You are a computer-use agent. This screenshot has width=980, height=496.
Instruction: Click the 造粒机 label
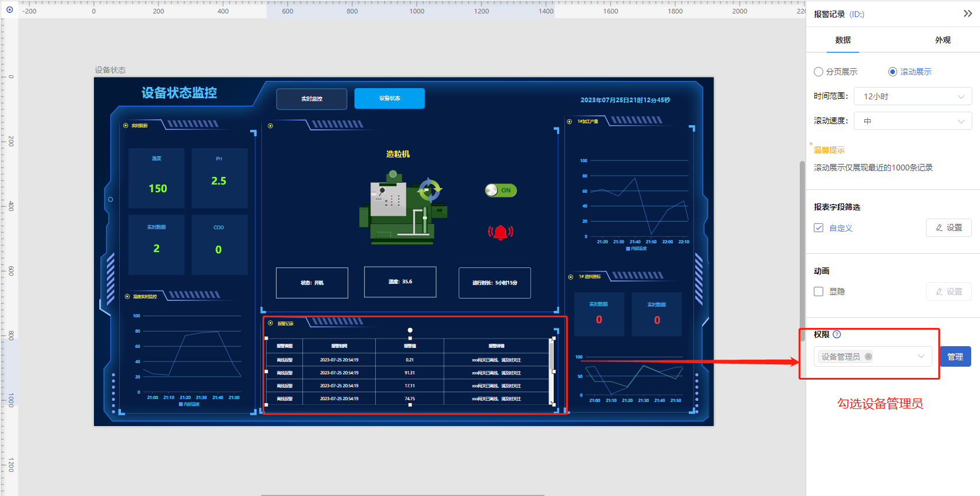(398, 154)
